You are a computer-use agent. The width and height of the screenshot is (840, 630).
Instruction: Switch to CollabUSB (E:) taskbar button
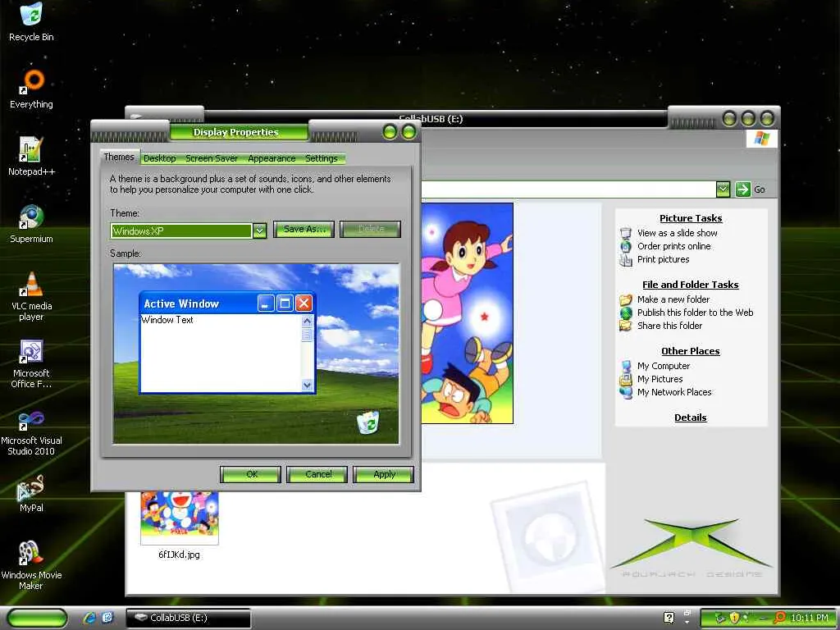pyautogui.click(x=189, y=618)
